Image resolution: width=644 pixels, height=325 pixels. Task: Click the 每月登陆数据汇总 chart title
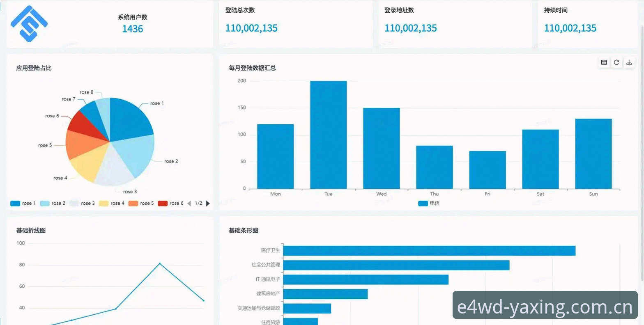pyautogui.click(x=252, y=68)
